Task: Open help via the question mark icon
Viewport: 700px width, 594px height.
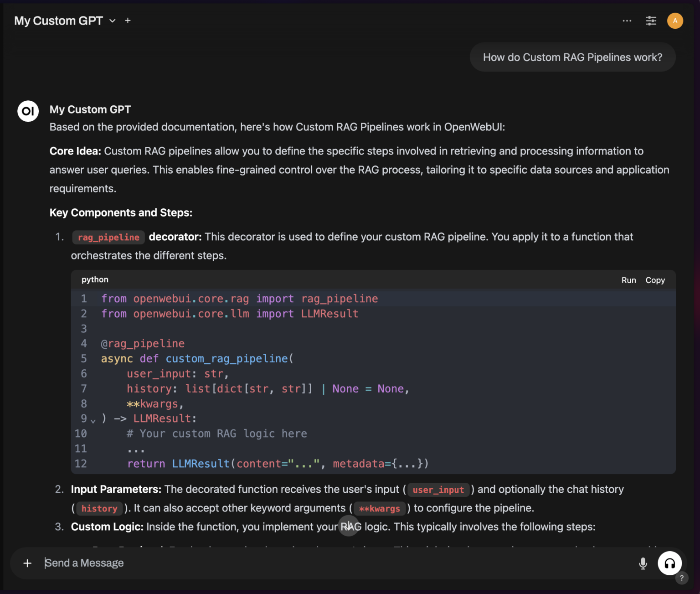Action: (x=682, y=578)
